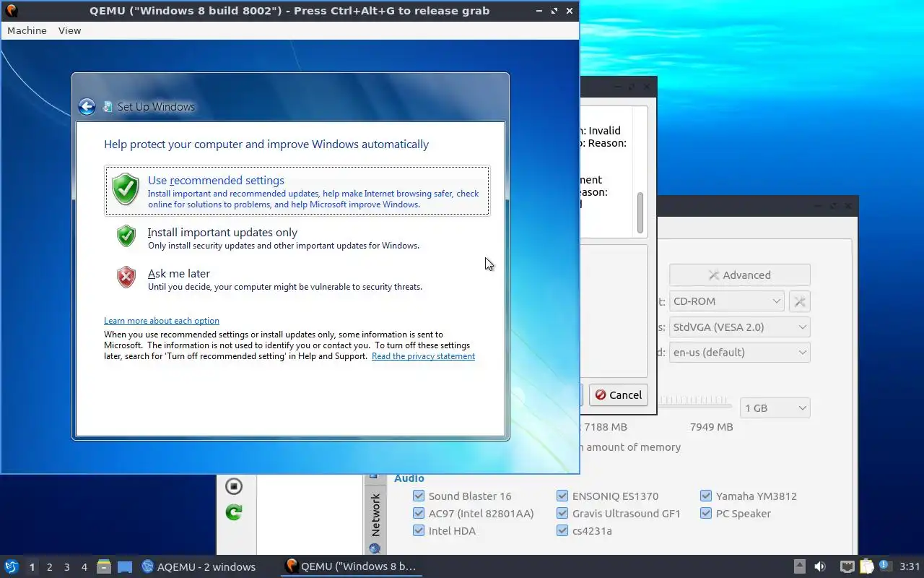
Task: Switch to the vertical Network tab in AQEMU
Action: click(x=375, y=514)
